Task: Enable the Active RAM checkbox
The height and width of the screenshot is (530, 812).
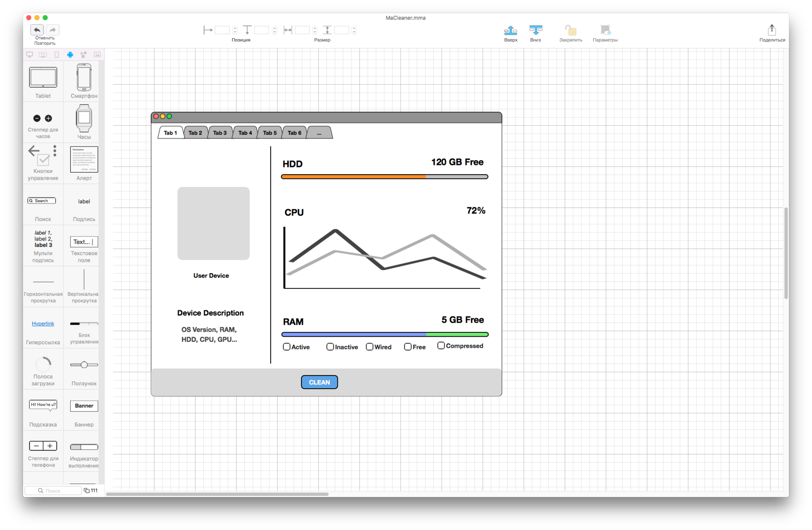Action: tap(286, 346)
